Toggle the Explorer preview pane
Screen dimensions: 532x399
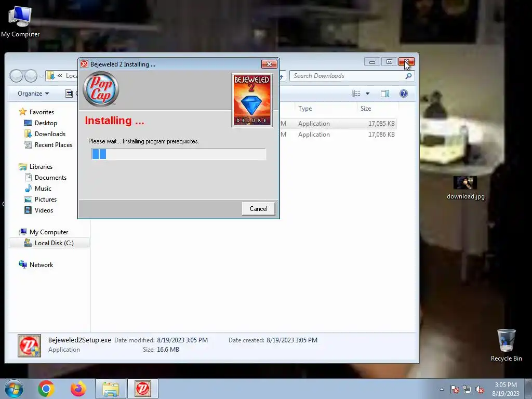385,94
